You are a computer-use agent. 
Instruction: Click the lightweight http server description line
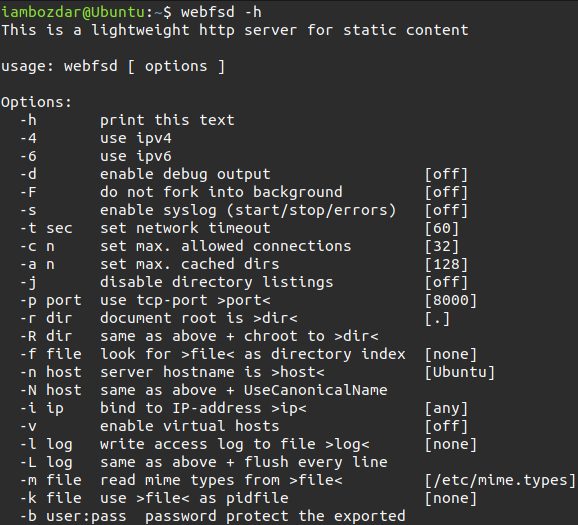(x=235, y=30)
